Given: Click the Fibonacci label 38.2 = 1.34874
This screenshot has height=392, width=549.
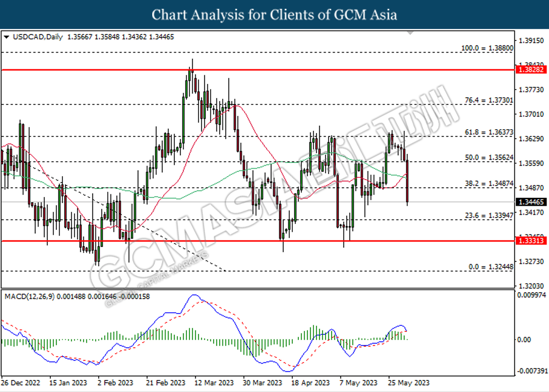Looking at the screenshot, I should (489, 183).
